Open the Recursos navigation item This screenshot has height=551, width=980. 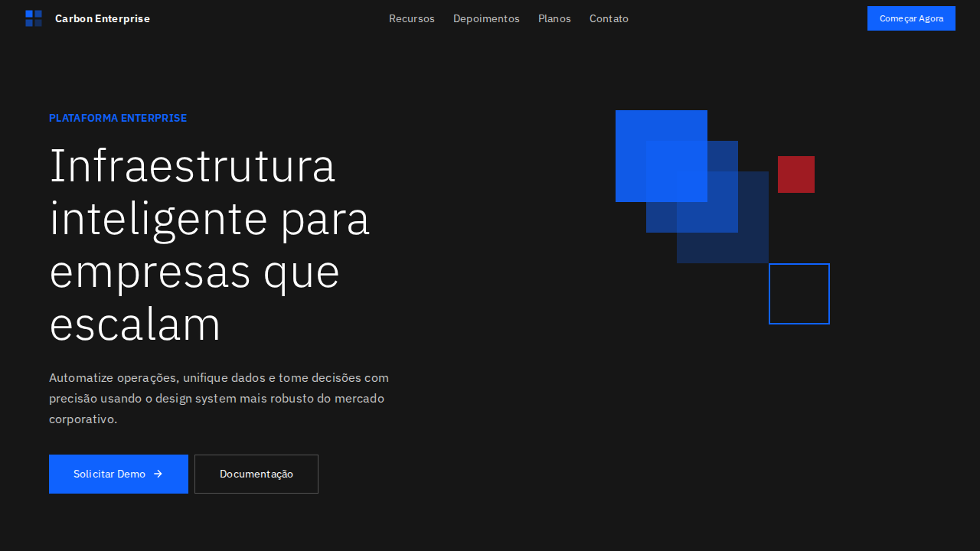412,18
